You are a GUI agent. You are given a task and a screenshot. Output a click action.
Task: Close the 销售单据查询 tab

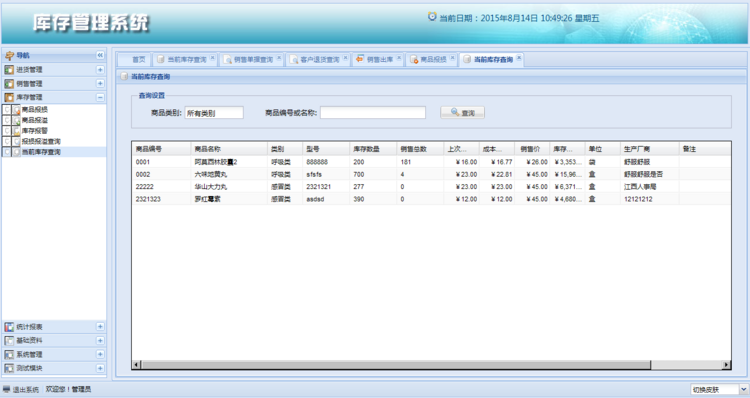(279, 58)
